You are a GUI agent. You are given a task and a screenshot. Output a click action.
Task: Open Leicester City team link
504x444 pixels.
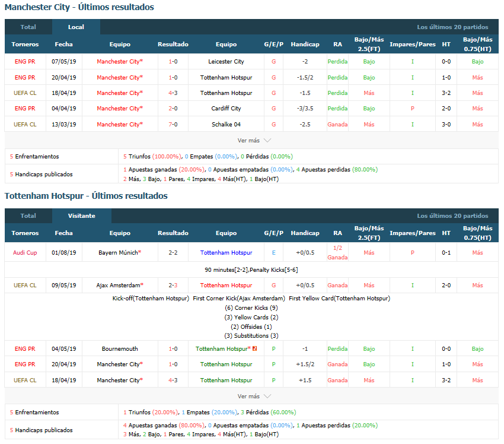tap(226, 62)
